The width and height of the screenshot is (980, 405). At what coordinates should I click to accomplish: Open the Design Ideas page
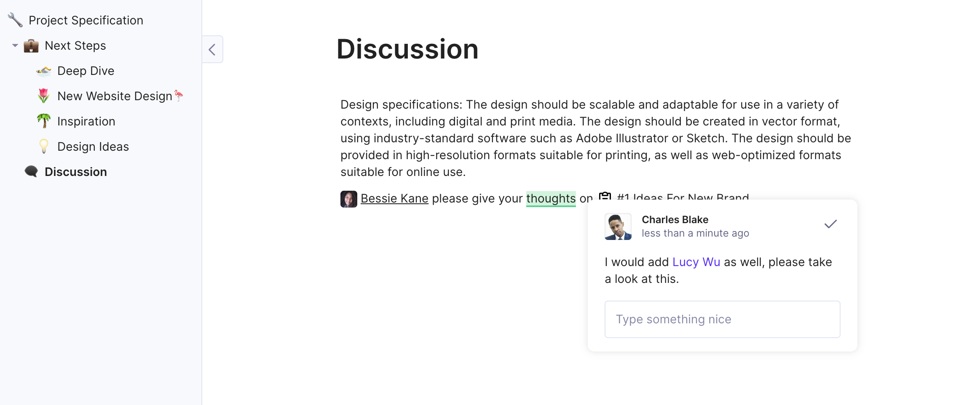pos(93,147)
